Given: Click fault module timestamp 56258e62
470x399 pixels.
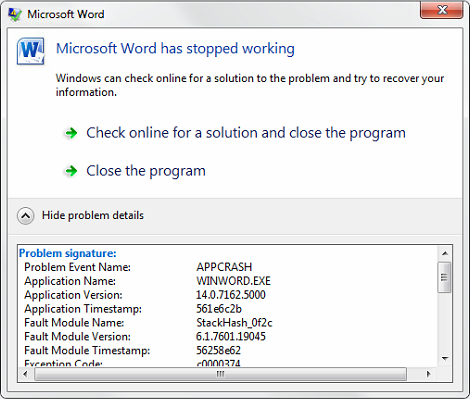Looking at the screenshot, I should click(218, 351).
